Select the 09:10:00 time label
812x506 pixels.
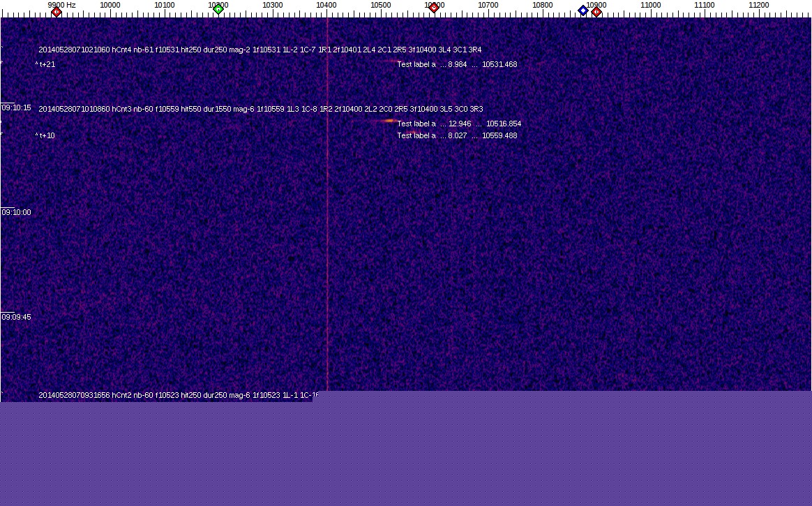coord(17,212)
